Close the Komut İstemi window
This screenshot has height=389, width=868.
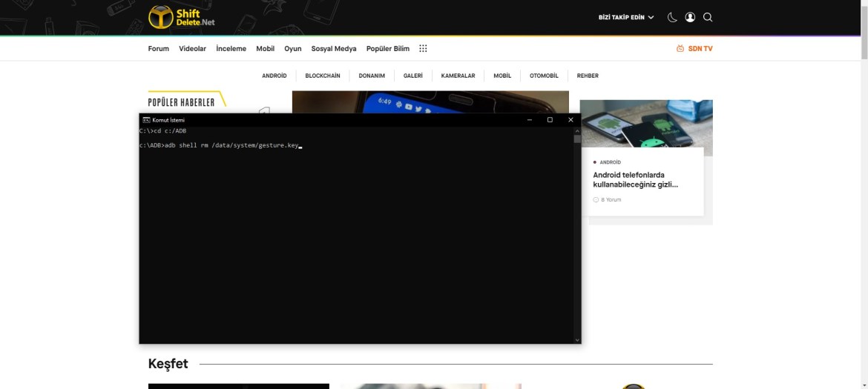571,120
